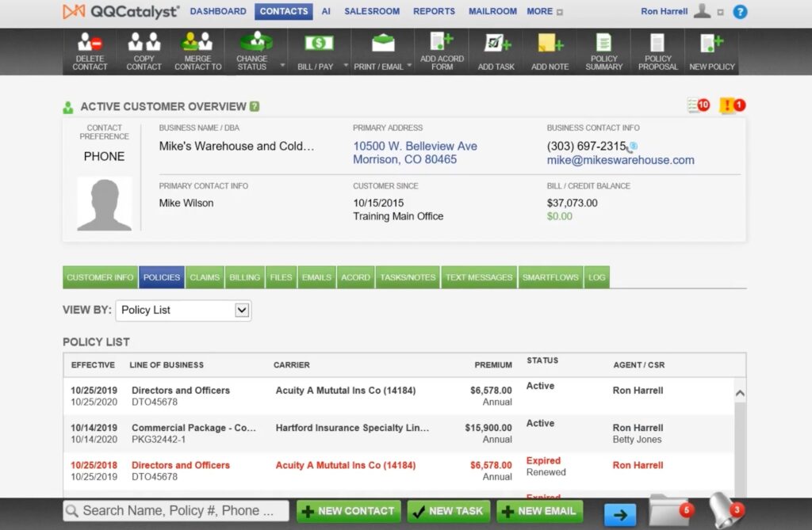Screen dimensions: 812x530
Task: Click the policy list scroll up arrow
Action: tap(740, 394)
